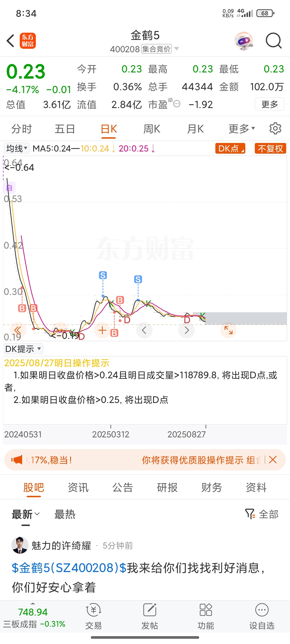The width and height of the screenshot is (290, 644).
Task: Tap the back arrow icon
Action: 10,41
